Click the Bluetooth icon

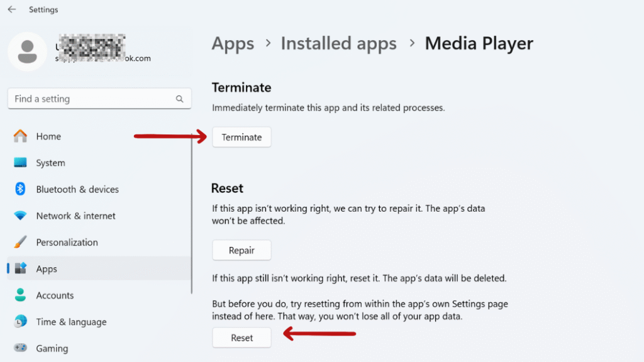(20, 189)
